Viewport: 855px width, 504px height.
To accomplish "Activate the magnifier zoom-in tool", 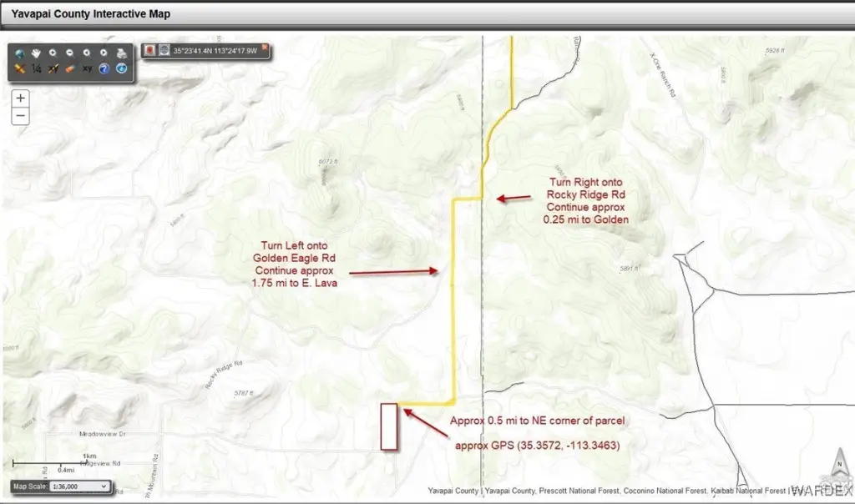I will (x=53, y=52).
